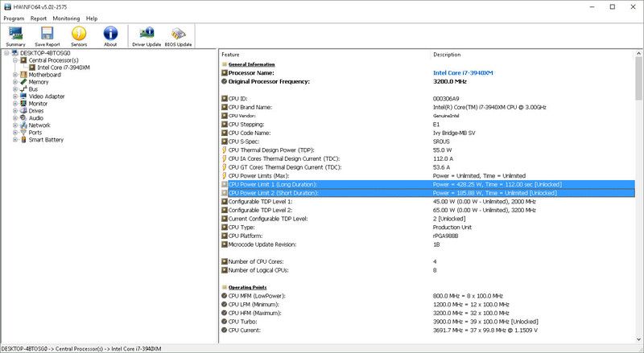Viewport: 644px width, 353px height.
Task: Launch the BIOS Update tool
Action: pos(178,36)
